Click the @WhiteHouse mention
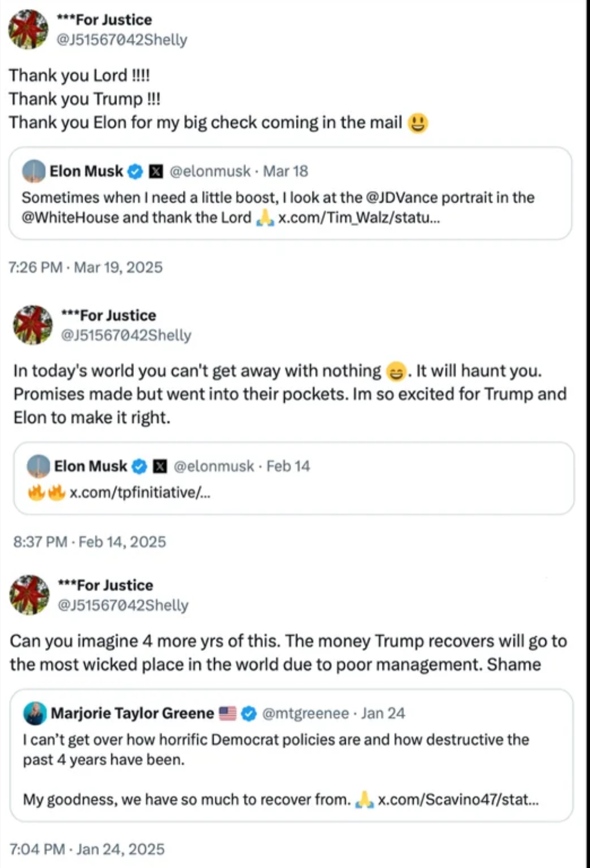This screenshot has width=590, height=868. pyautogui.click(x=70, y=218)
